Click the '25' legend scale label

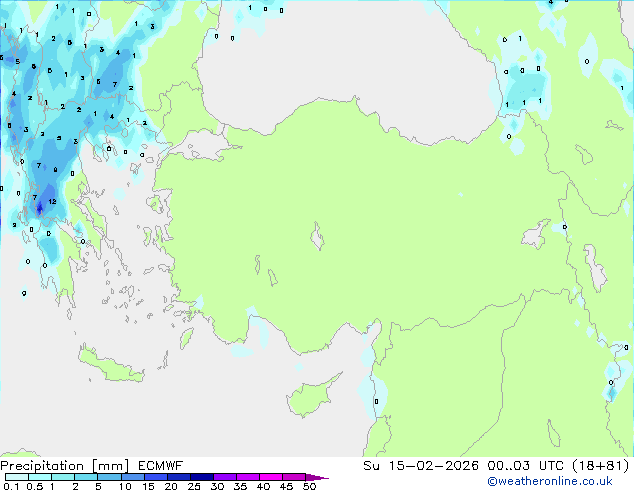click(194, 486)
